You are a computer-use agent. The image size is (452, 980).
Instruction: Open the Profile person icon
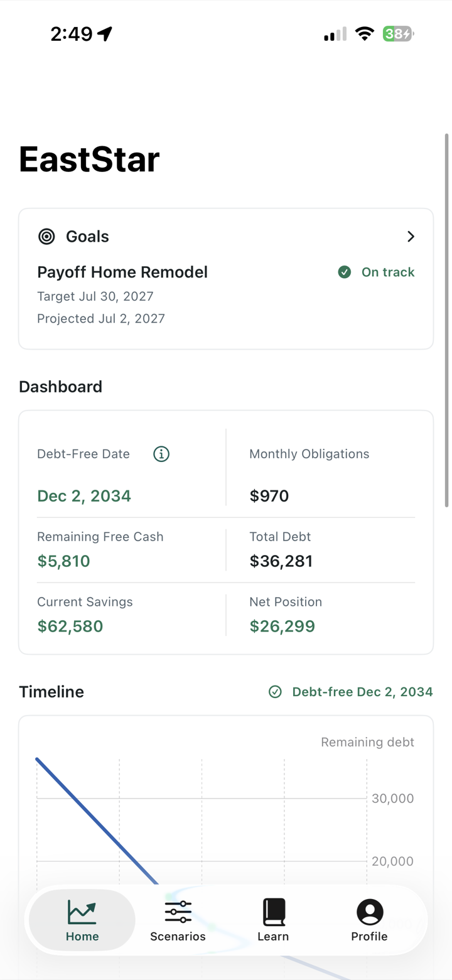coord(370,912)
